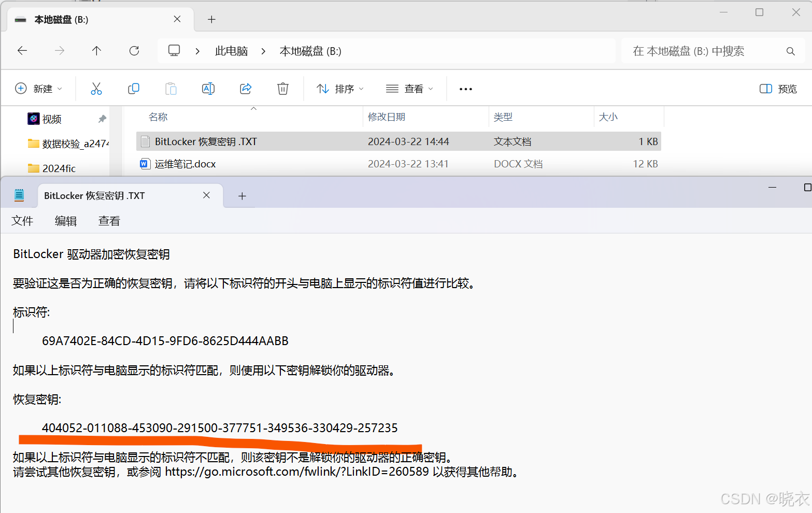Open the 新建 dropdown

pos(39,89)
